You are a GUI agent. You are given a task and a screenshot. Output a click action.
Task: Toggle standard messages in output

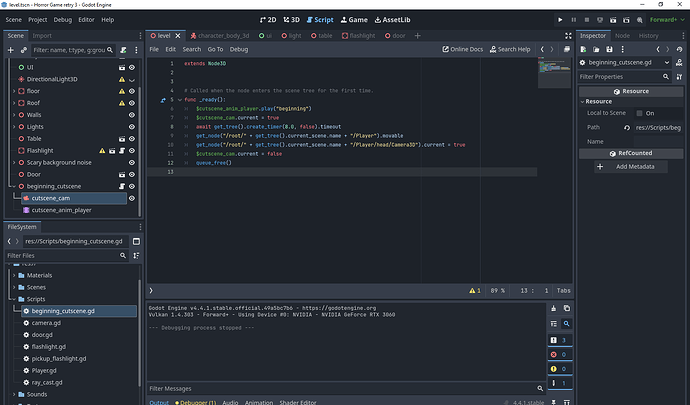[560, 340]
